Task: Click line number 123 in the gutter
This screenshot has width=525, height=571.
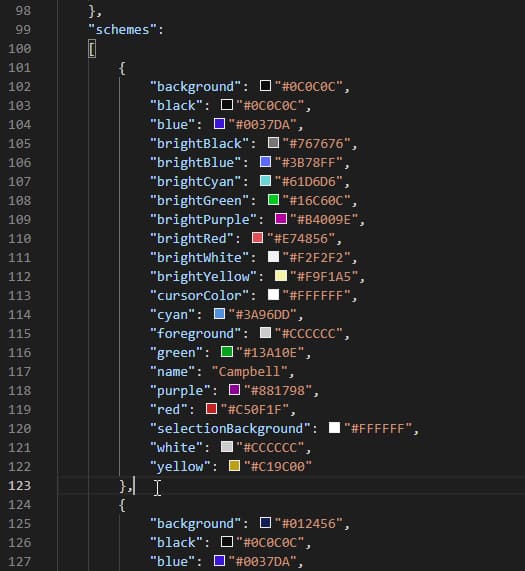Action: (20, 485)
